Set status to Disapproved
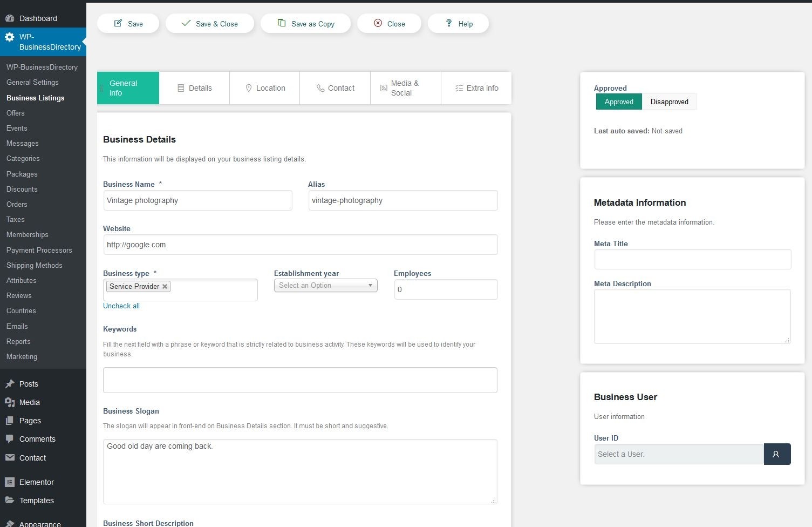 click(669, 102)
